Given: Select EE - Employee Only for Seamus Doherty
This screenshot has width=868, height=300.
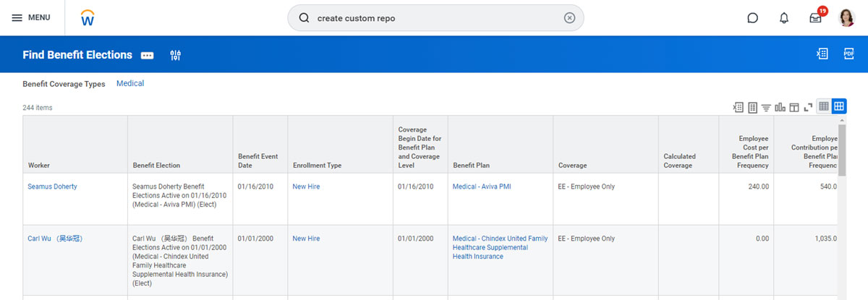Looking at the screenshot, I should [x=587, y=187].
